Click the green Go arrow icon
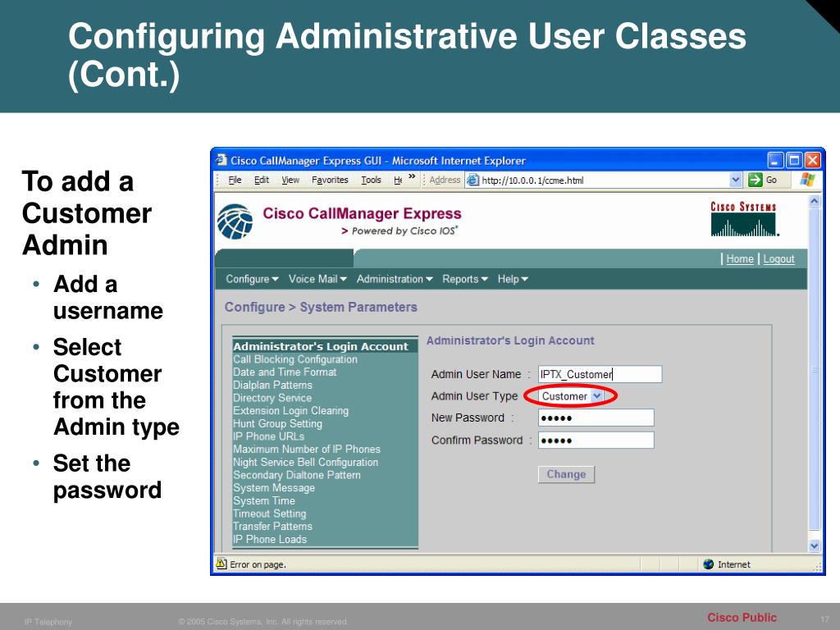This screenshot has width=840, height=630. 755,180
